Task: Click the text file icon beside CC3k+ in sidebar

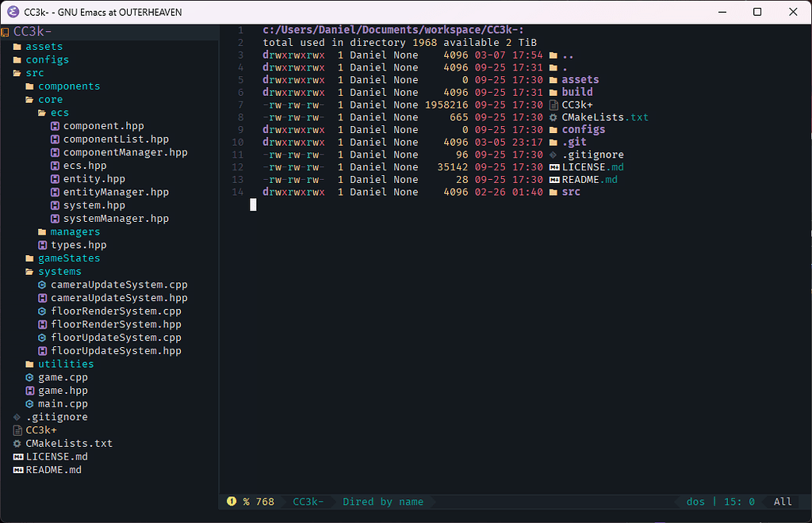Action: point(17,429)
